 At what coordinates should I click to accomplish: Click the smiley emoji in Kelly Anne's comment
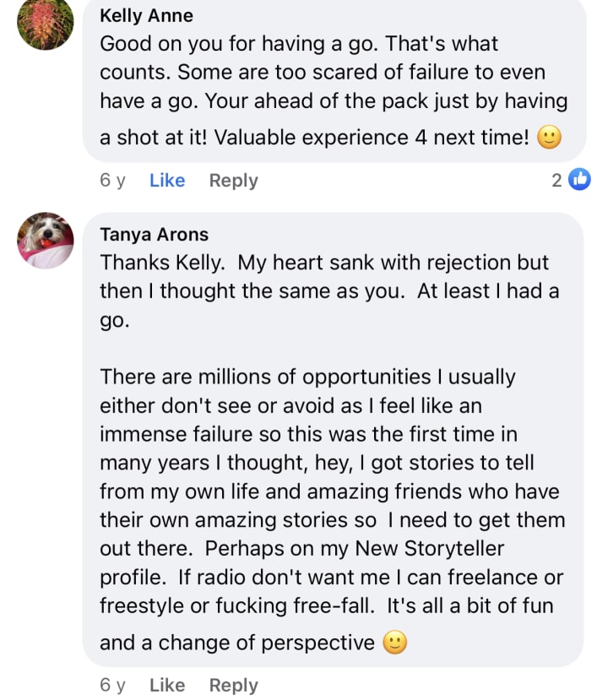550,138
